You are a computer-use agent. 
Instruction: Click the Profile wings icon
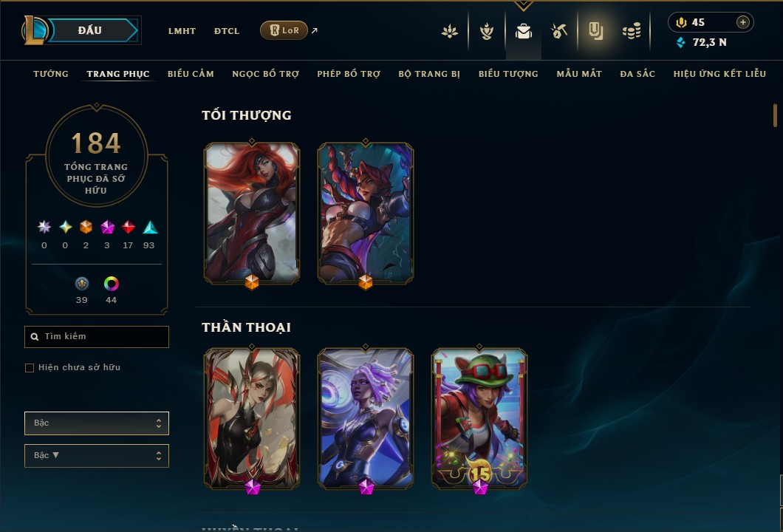pyautogui.click(x=449, y=32)
